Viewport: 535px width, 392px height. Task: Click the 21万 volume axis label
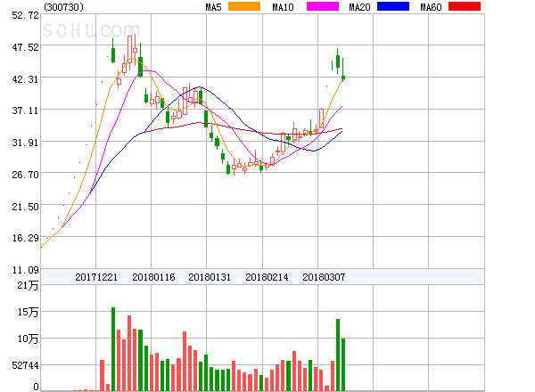coord(28,285)
